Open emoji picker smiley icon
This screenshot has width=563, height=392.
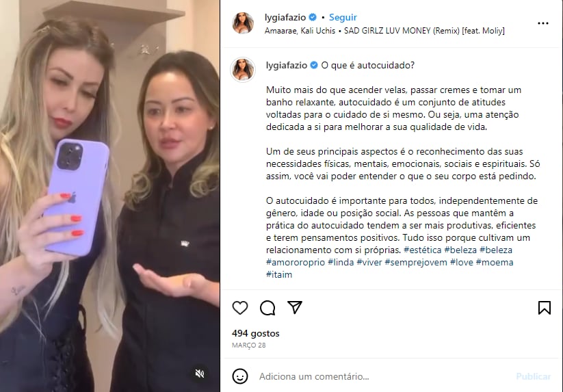coord(240,376)
